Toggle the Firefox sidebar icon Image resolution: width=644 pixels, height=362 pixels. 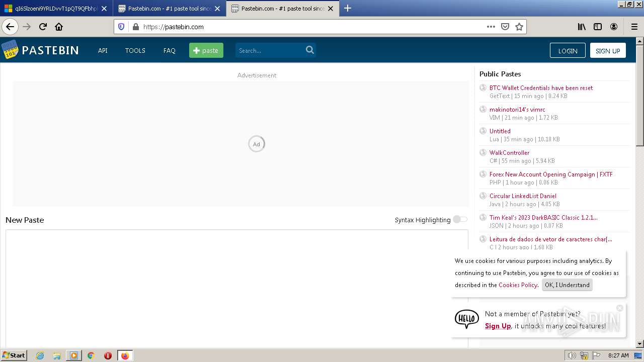pos(598,27)
